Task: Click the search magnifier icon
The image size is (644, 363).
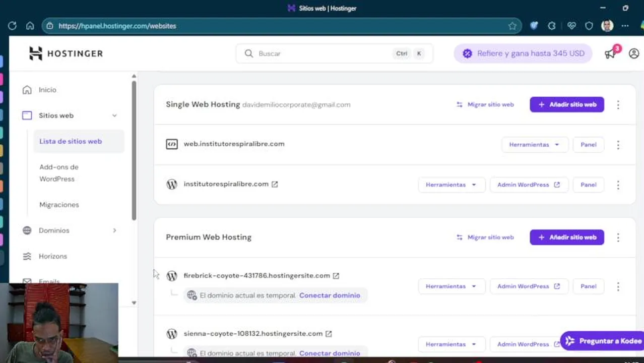Action: (248, 53)
